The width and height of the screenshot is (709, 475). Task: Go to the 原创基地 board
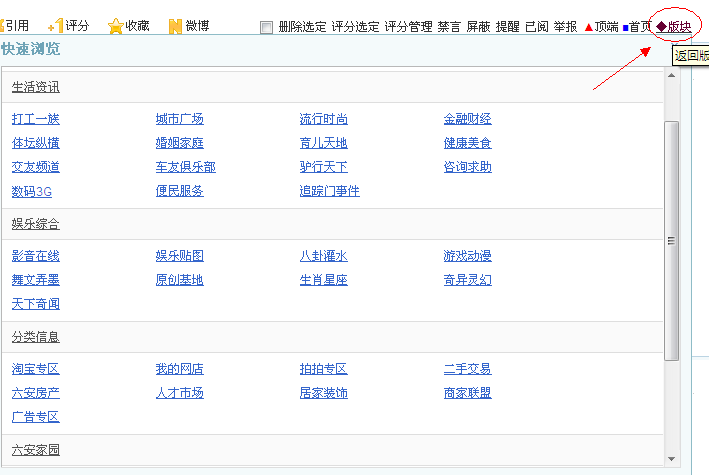point(180,280)
